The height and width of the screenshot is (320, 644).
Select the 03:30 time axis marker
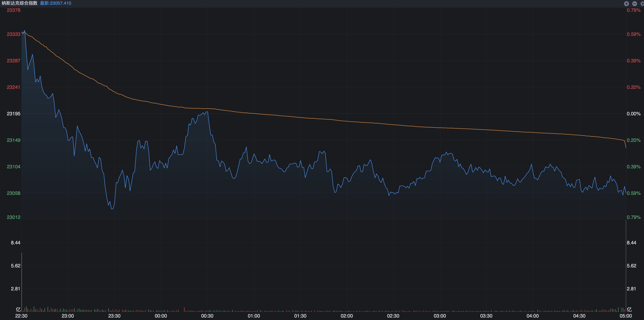coord(486,316)
